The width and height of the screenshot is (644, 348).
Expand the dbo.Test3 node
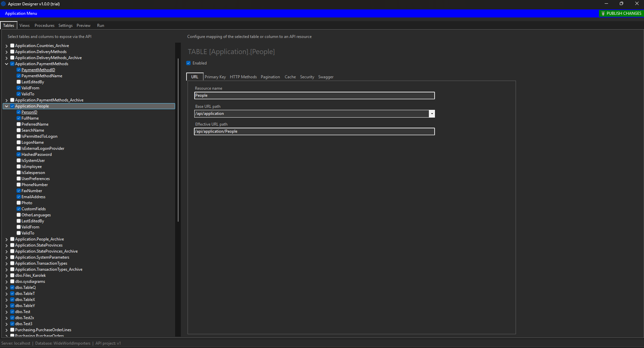click(x=6, y=324)
